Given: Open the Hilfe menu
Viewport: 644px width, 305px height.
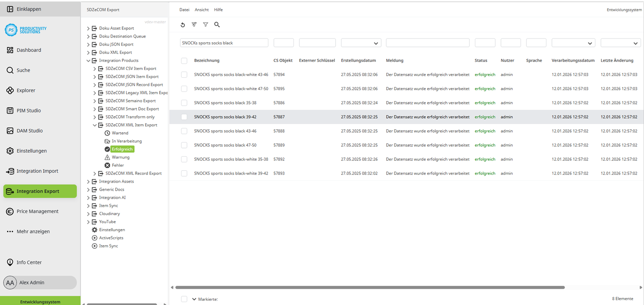Looking at the screenshot, I should [218, 10].
